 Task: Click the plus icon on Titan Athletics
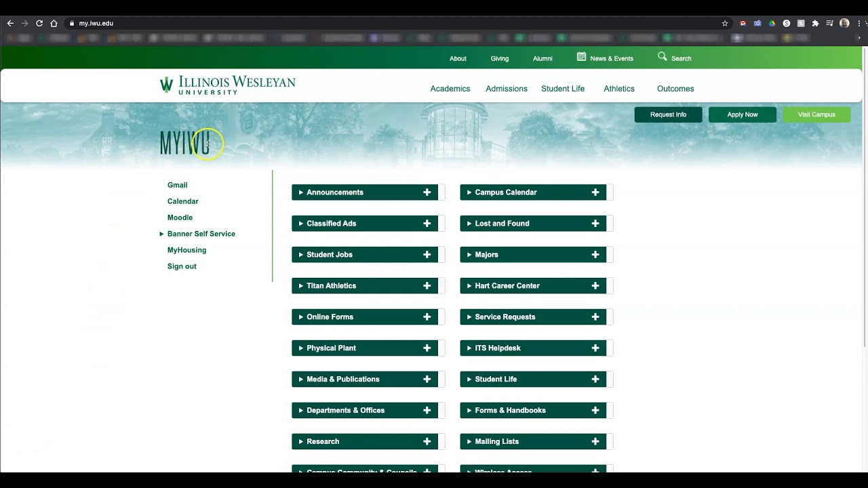[427, 286]
